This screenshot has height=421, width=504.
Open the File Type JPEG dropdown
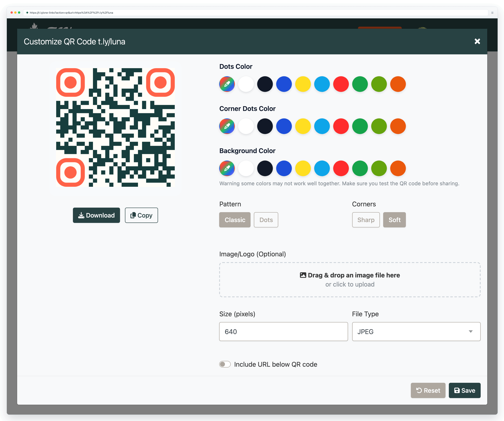416,332
